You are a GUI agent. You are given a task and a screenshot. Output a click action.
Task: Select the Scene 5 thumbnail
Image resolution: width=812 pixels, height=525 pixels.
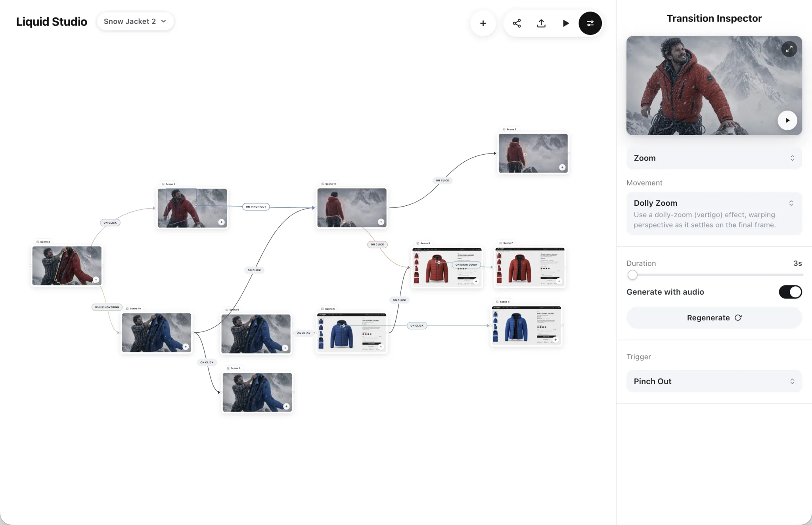pyautogui.click(x=352, y=333)
